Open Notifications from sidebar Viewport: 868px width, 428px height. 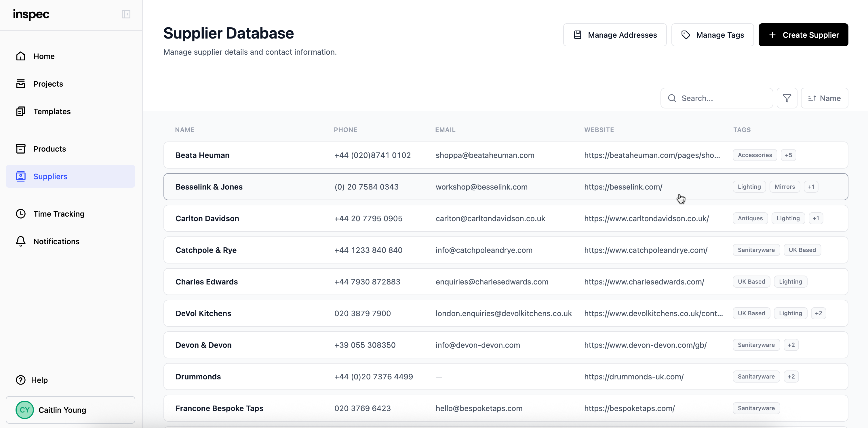[71, 241]
